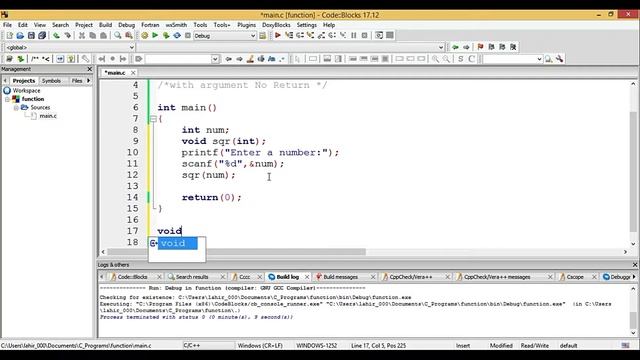The image size is (640, 360).
Task: Click the Save all files icon
Action: click(x=42, y=36)
